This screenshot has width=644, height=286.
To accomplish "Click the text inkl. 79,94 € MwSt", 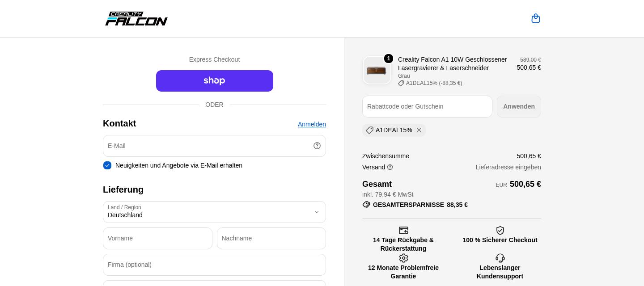I will (x=388, y=194).
